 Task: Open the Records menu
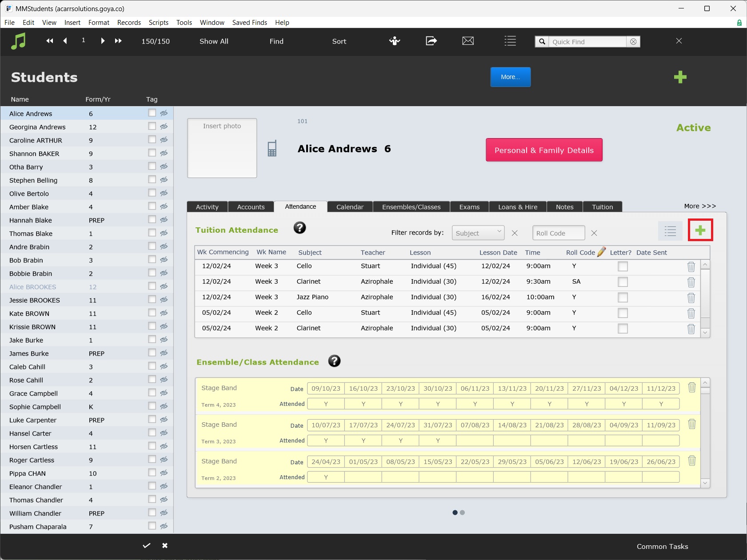(x=129, y=23)
